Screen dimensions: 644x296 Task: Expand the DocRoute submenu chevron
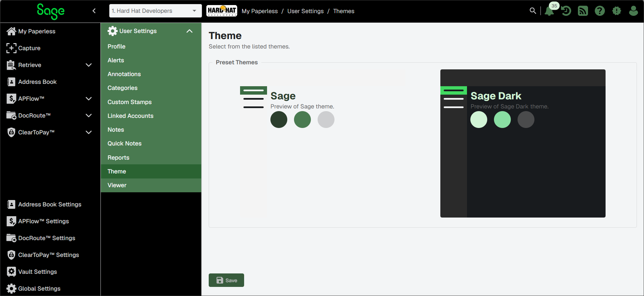[x=89, y=116]
